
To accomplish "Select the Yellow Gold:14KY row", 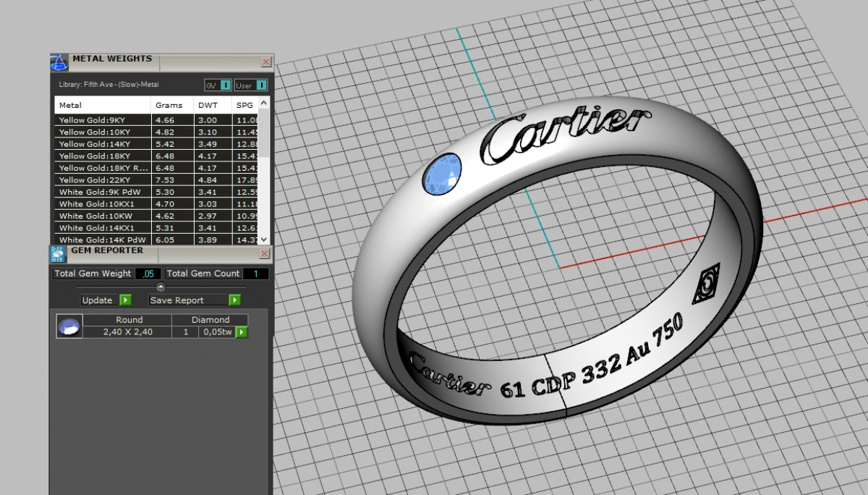I will tap(157, 144).
